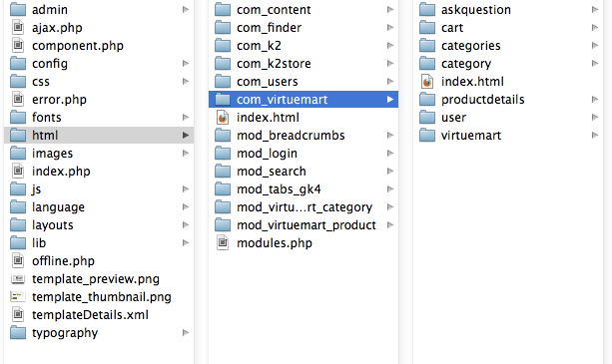Open the categories folder
The image size is (612, 364).
point(508,46)
